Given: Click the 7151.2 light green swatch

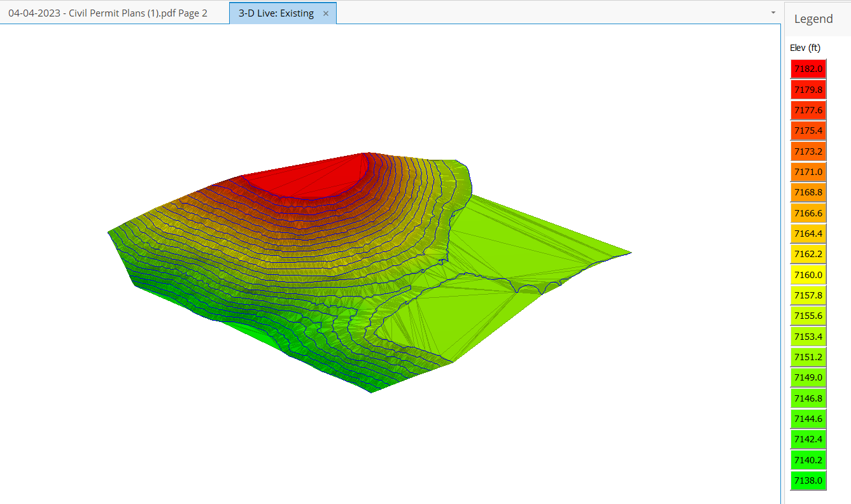Looking at the screenshot, I should pos(808,357).
